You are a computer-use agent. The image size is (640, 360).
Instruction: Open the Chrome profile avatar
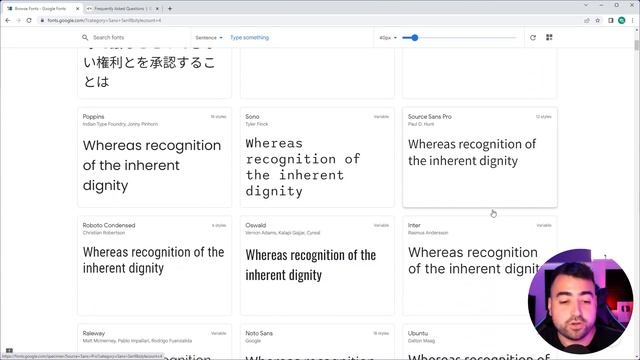pos(622,20)
